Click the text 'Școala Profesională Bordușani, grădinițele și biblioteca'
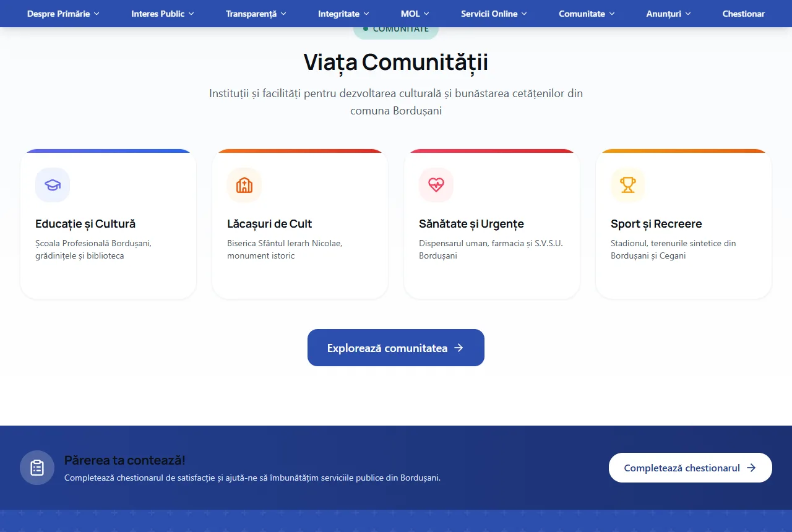This screenshot has width=792, height=532. pyautogui.click(x=93, y=249)
